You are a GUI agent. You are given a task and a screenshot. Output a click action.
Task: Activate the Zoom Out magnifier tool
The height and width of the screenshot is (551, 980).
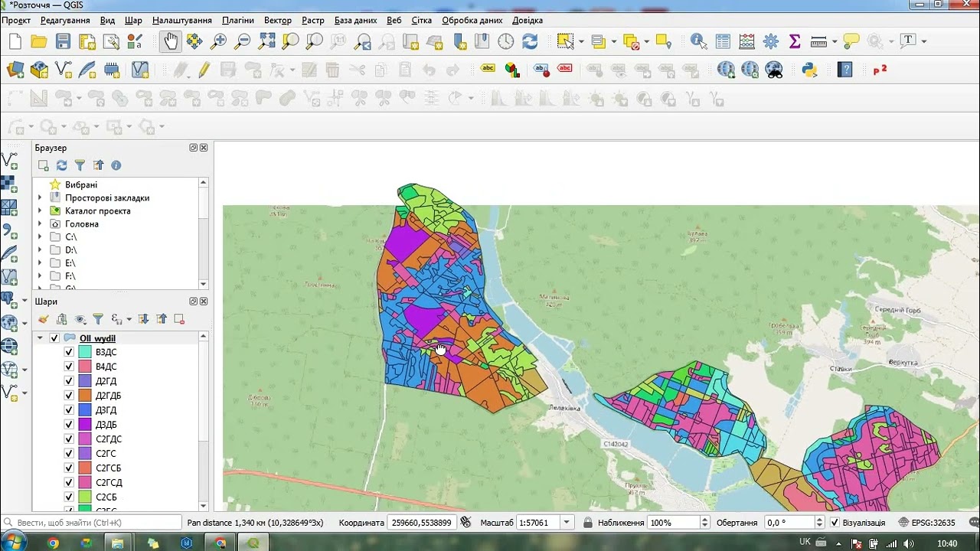point(243,41)
